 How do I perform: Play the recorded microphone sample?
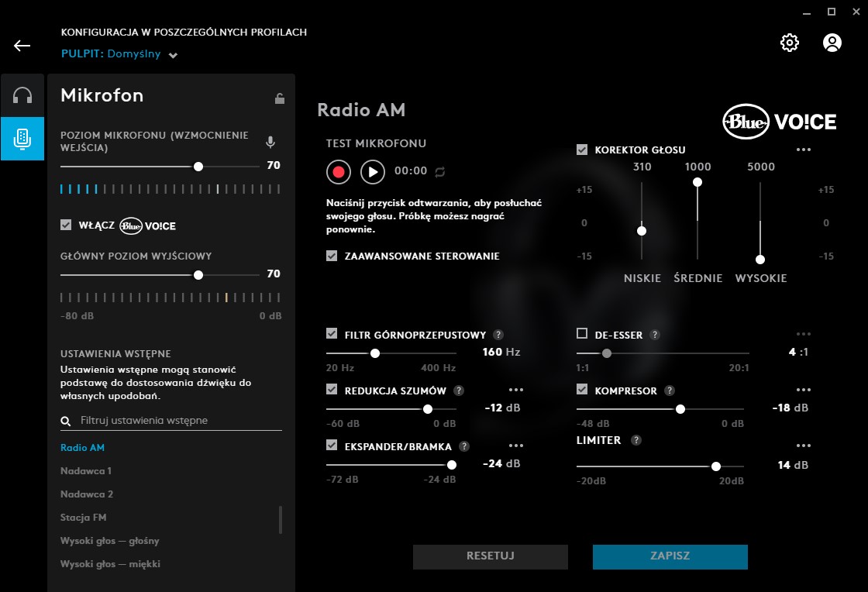coord(373,171)
